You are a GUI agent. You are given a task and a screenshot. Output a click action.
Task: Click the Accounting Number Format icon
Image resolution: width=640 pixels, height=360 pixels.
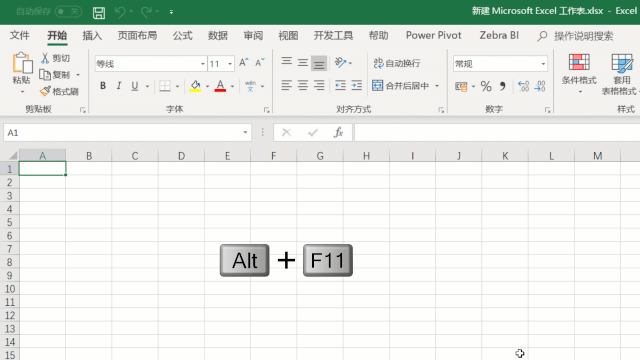(461, 86)
